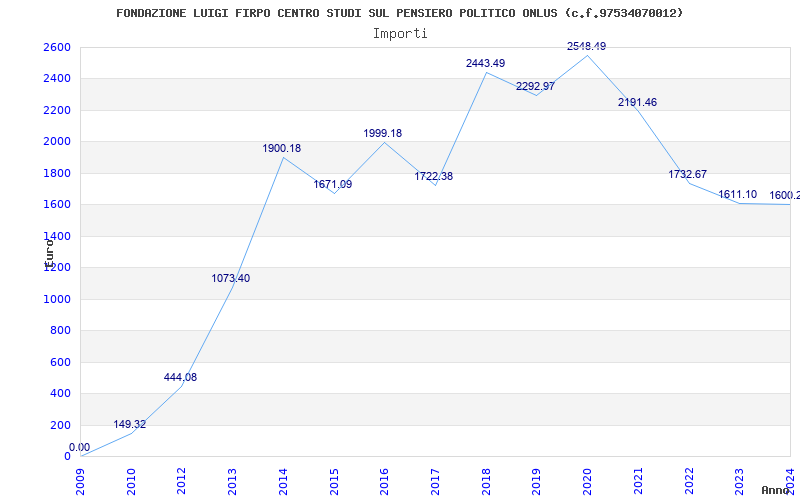Click the x-axis year 2016
The width and height of the screenshot is (800, 500).
coord(384,481)
